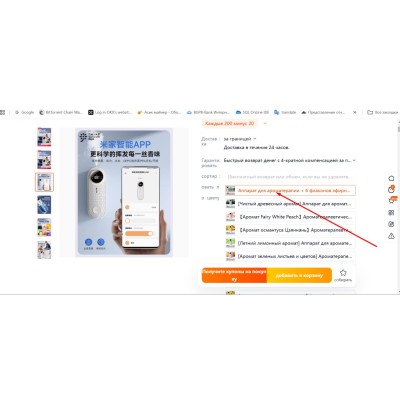Click the QR code sidebar icon
This screenshot has width=400, height=400.
pyautogui.click(x=391, y=213)
